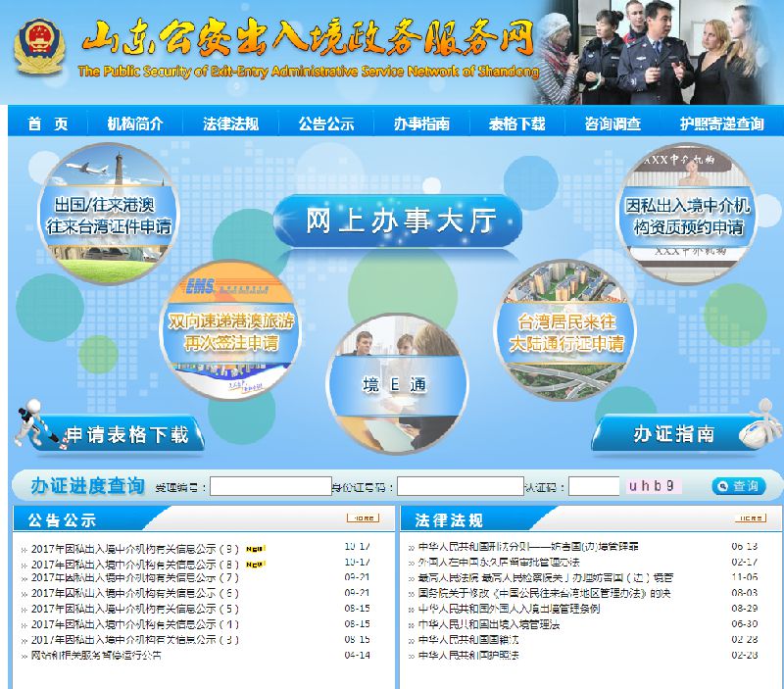
Task: Open the 表格下载 menu item
Action: [517, 123]
